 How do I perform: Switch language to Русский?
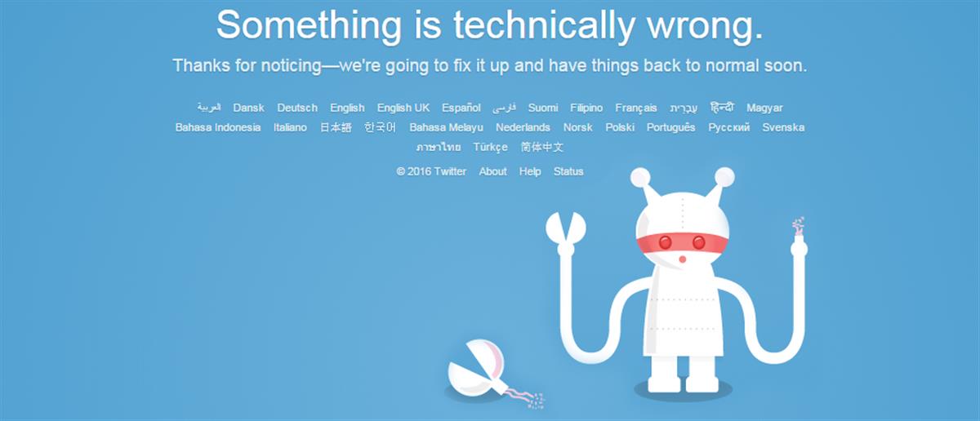(729, 127)
